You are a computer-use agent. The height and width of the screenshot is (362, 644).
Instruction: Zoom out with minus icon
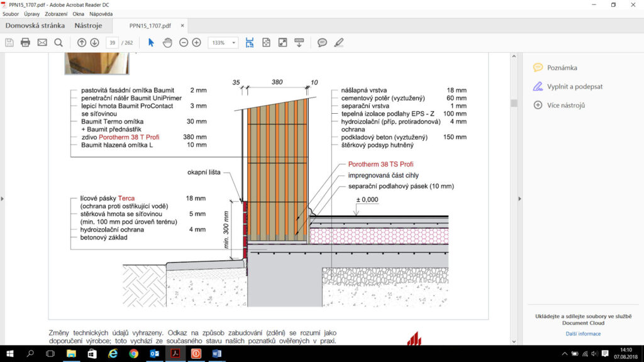click(184, 43)
